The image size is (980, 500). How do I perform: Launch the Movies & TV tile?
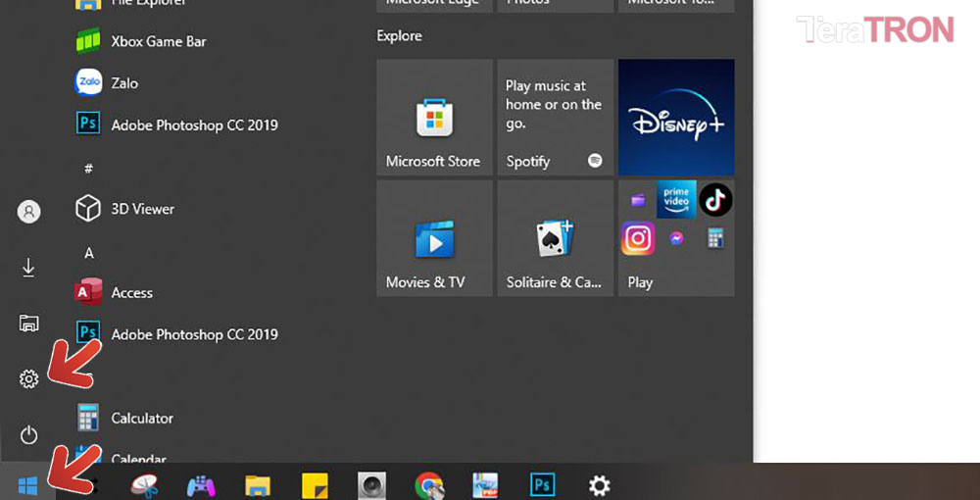point(433,238)
